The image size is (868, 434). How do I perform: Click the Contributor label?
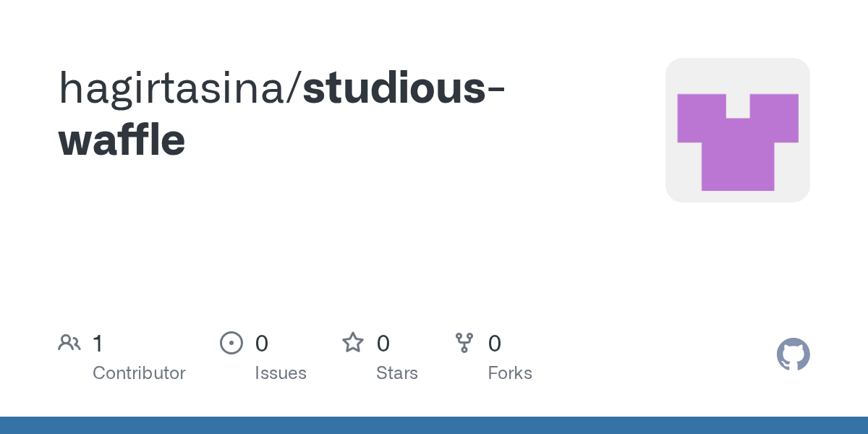(x=139, y=373)
